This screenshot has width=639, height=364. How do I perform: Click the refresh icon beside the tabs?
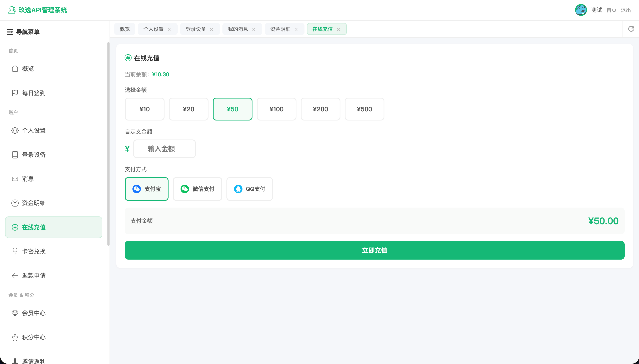click(631, 29)
